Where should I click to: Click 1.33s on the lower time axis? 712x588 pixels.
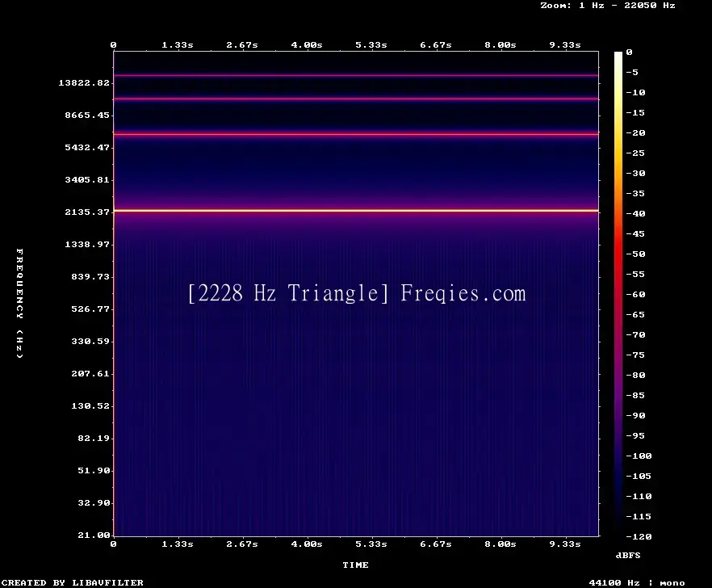pyautogui.click(x=178, y=544)
